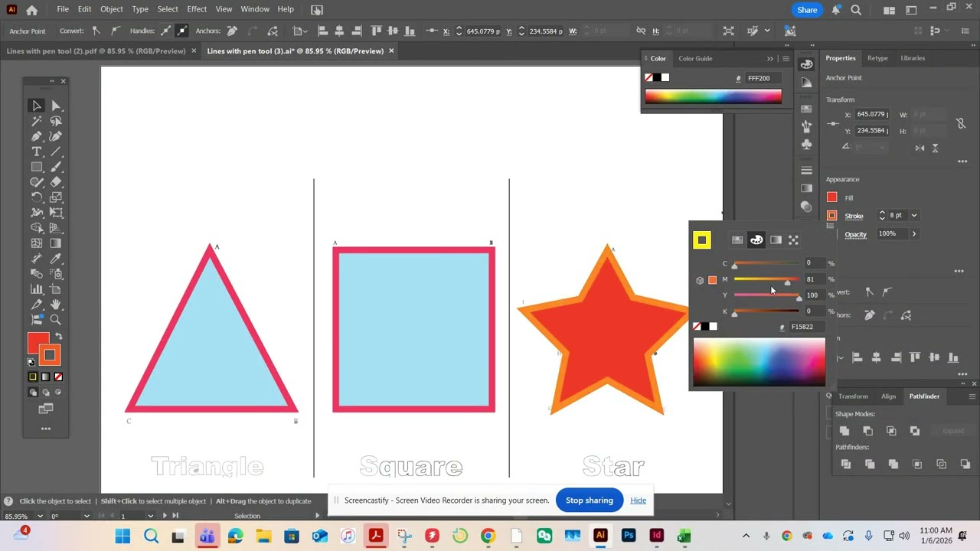980x551 pixels.
Task: Open the Object menu
Action: tap(112, 9)
